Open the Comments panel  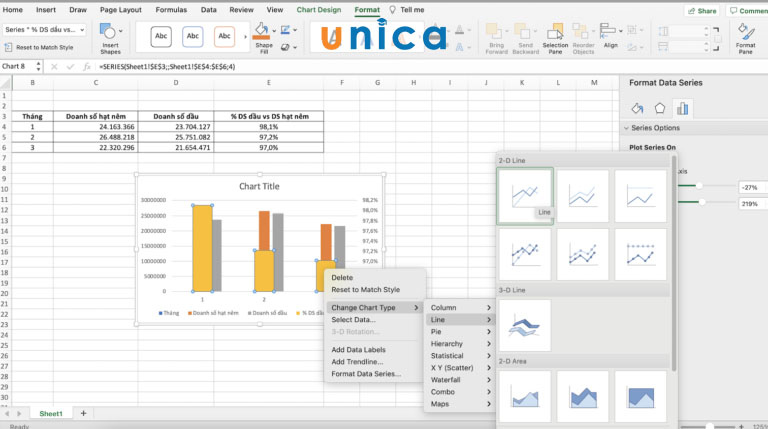coord(748,10)
